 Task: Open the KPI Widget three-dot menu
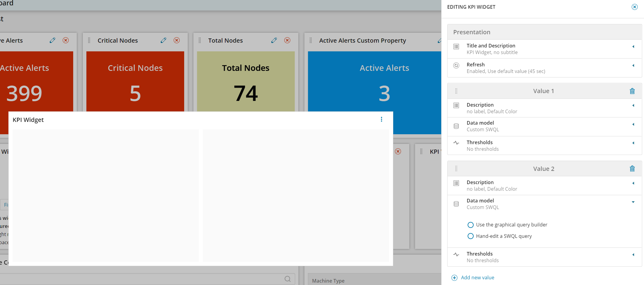tap(382, 119)
